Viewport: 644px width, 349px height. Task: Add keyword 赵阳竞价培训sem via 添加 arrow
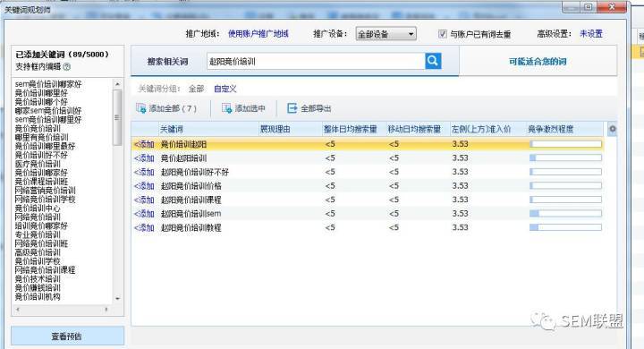tap(144, 214)
